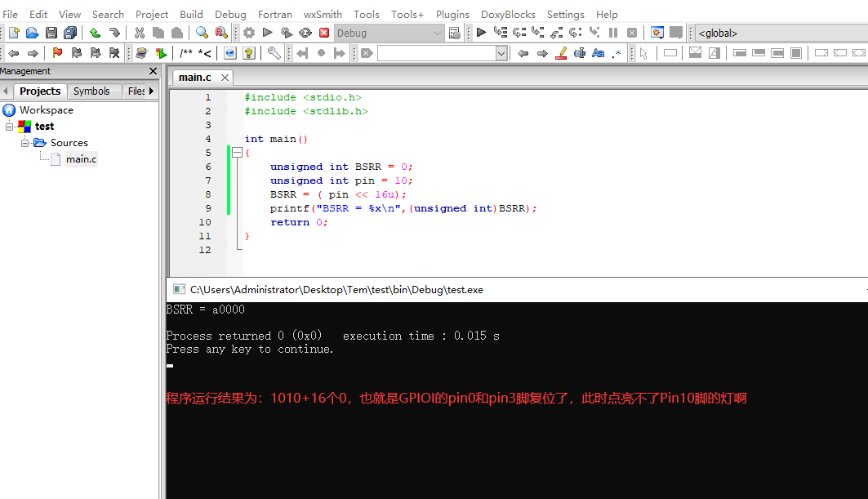Open the Debug build target dropdown
Screen dimensions: 868x499
tap(389, 33)
